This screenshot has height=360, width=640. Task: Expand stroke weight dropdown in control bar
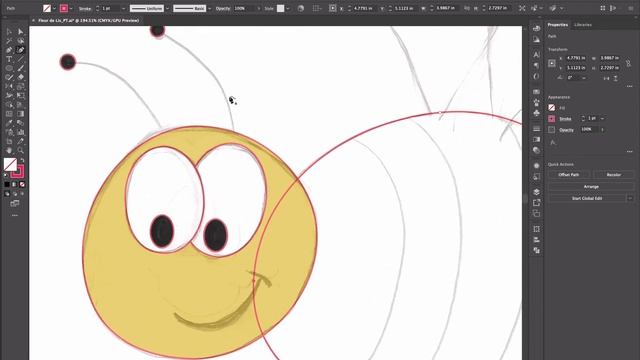123,8
